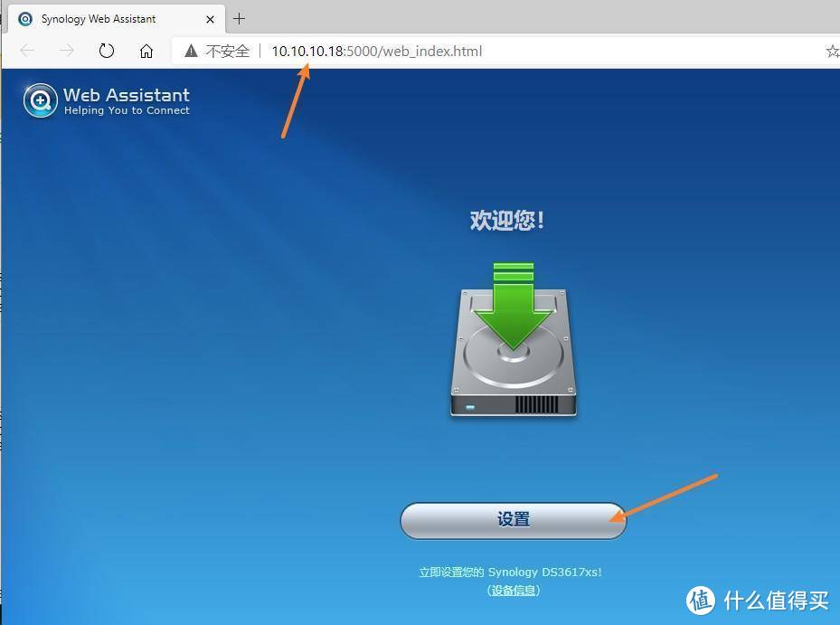The width and height of the screenshot is (840, 625).
Task: Click the browser forward arrow
Action: tap(67, 51)
